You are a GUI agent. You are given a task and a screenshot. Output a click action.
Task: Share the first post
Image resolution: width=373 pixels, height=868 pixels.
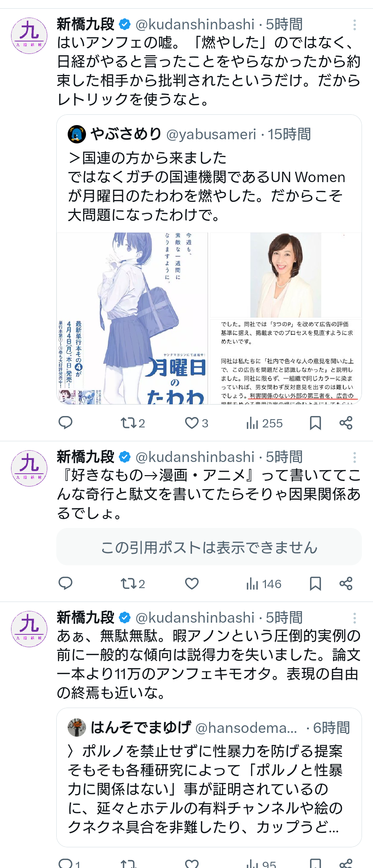(x=346, y=423)
